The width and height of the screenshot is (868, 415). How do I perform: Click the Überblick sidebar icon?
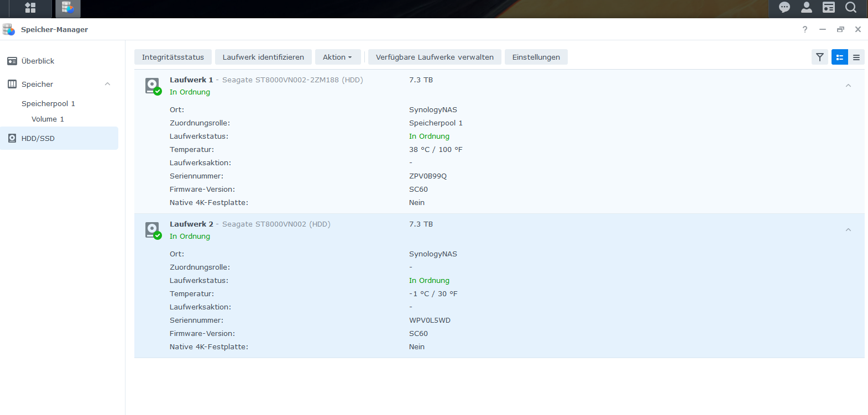coord(12,61)
